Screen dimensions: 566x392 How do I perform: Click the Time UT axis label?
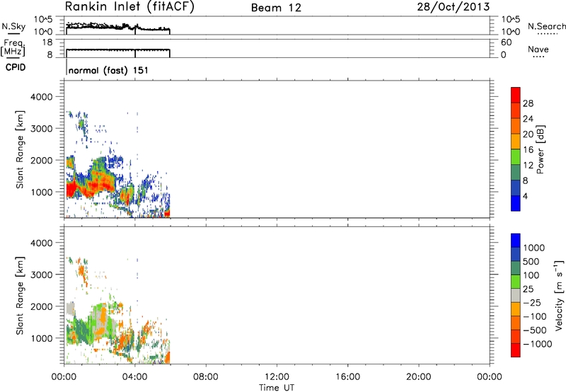pyautogui.click(x=277, y=388)
